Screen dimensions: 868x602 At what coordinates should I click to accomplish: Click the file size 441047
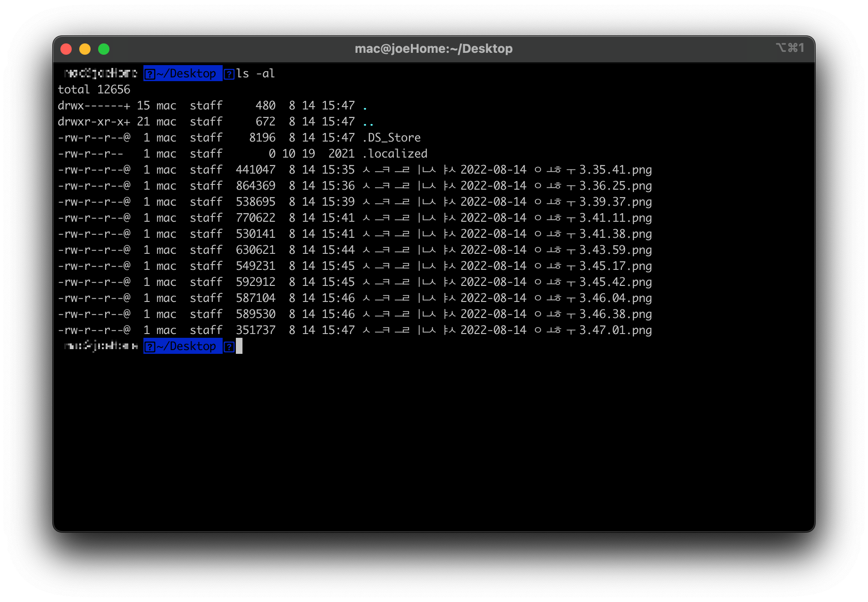pos(256,170)
